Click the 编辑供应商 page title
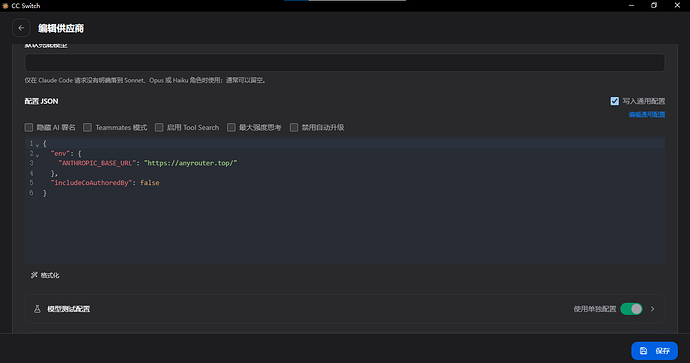 click(61, 28)
